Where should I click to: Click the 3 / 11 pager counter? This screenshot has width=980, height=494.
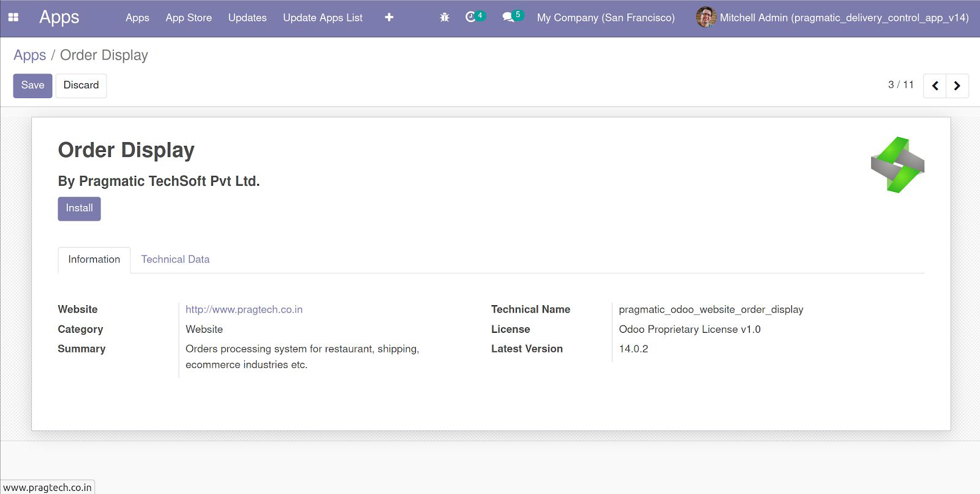(x=900, y=85)
